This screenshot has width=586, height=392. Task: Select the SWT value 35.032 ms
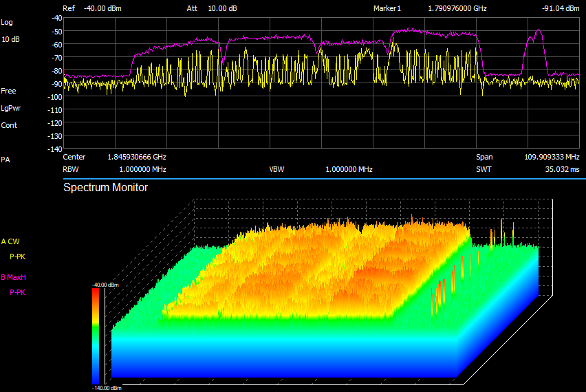[x=563, y=169]
